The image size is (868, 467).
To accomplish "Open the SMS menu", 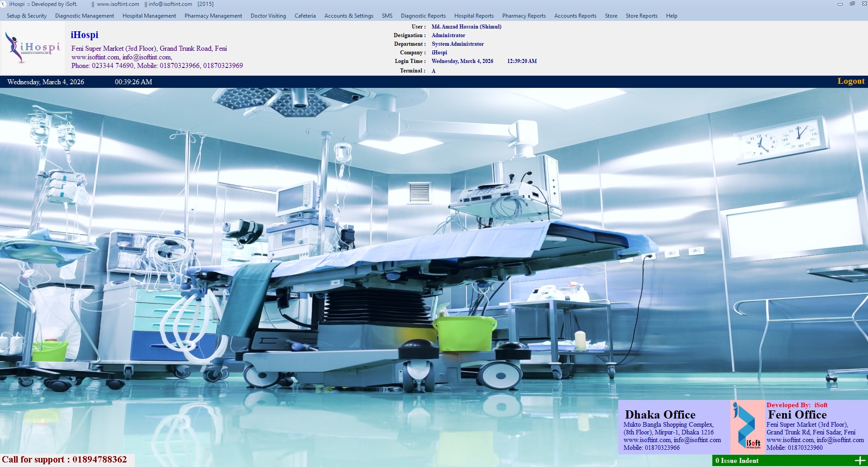I will click(x=387, y=16).
